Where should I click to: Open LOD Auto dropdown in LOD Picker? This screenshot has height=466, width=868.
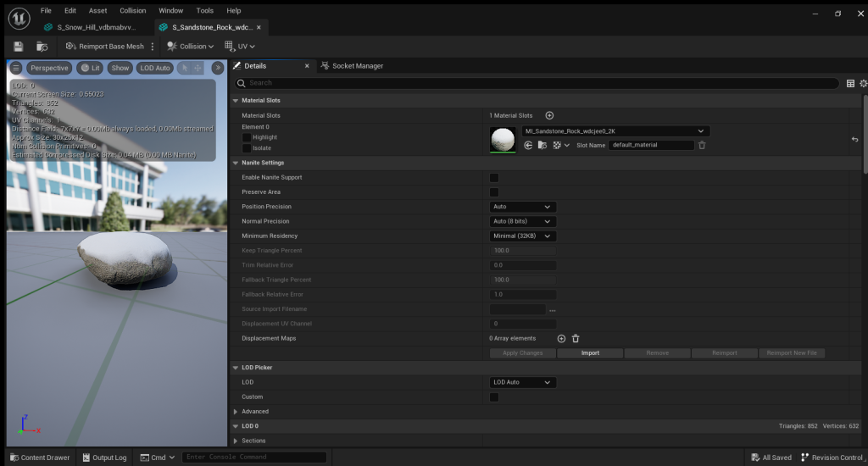pyautogui.click(x=522, y=382)
